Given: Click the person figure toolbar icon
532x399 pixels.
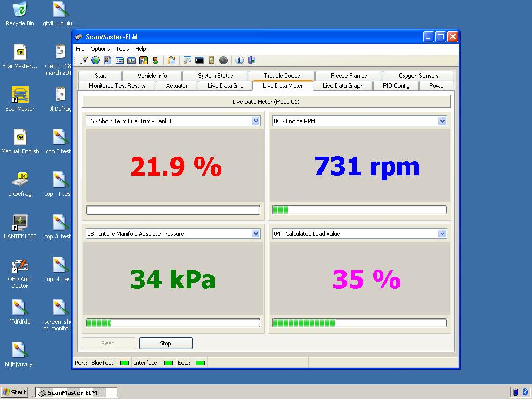Looking at the screenshot, I should (x=155, y=60).
